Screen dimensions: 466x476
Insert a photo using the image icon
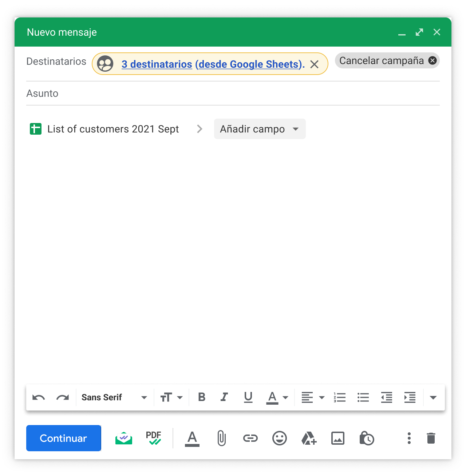338,438
